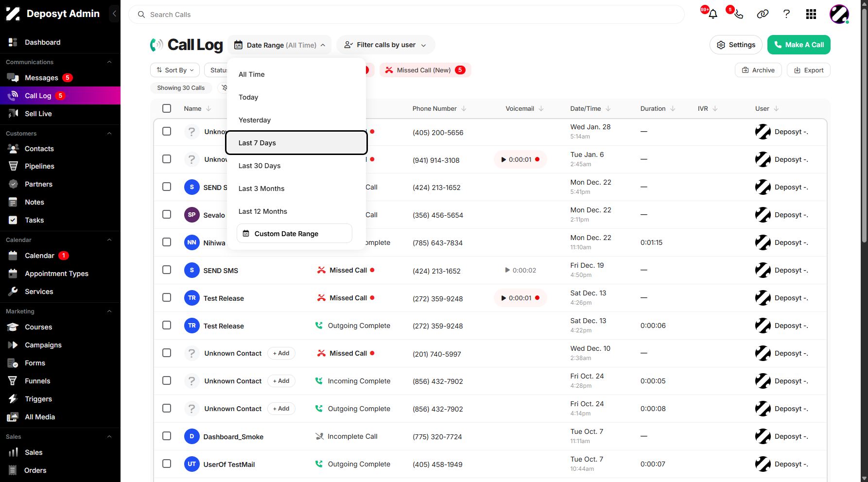Check the box for UserOf TestMail row

[167, 464]
